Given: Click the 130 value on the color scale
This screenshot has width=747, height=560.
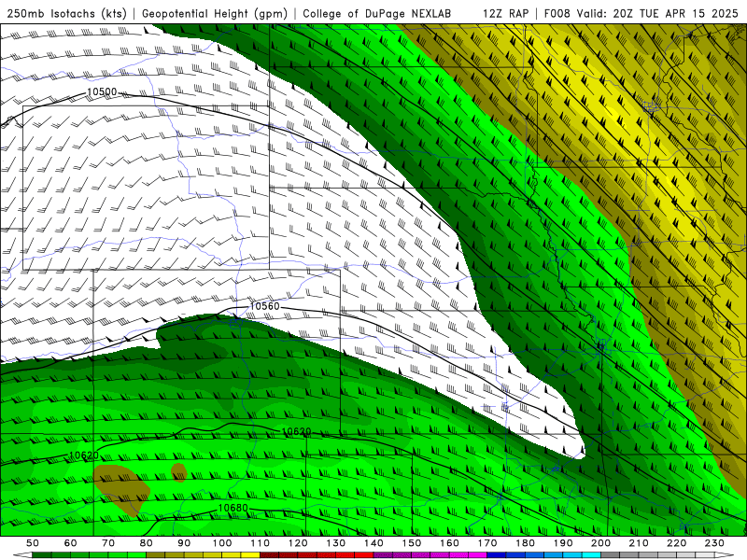Looking at the screenshot, I should (335, 543).
